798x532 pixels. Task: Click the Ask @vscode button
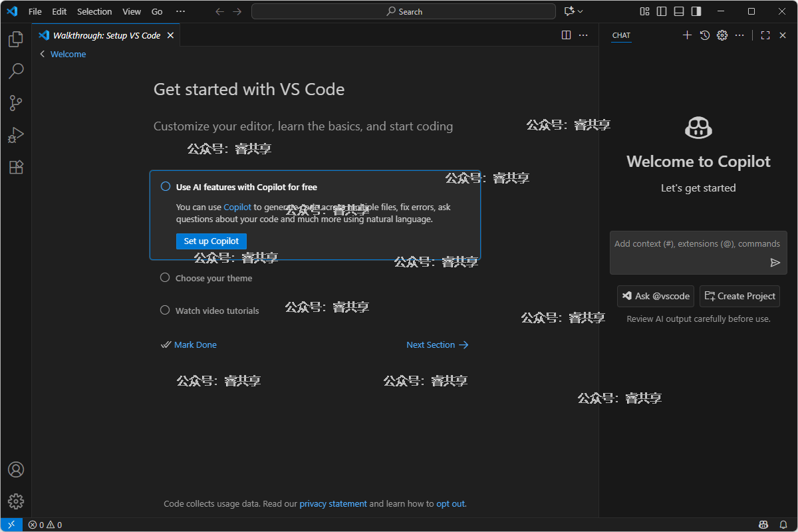(x=656, y=296)
